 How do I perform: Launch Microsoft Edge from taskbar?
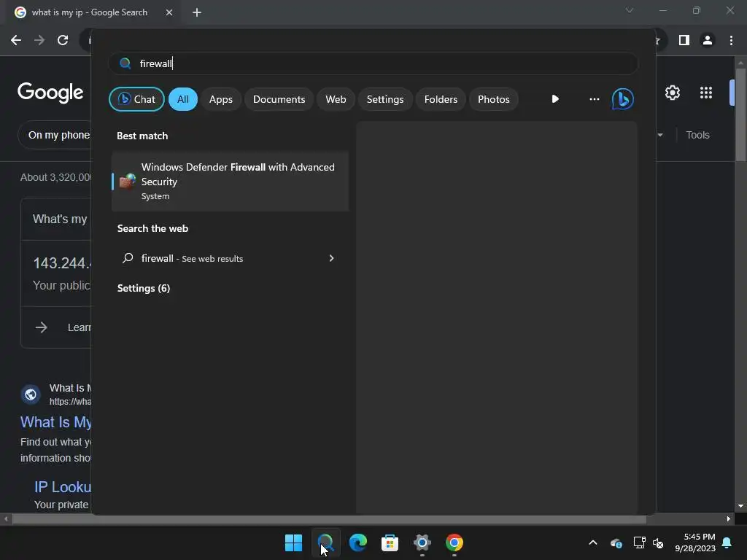click(x=357, y=542)
